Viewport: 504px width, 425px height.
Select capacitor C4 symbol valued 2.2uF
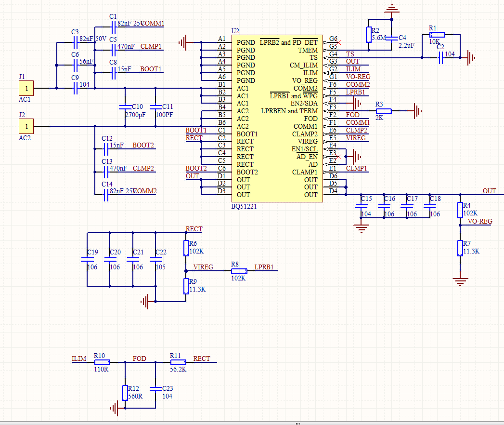391,39
